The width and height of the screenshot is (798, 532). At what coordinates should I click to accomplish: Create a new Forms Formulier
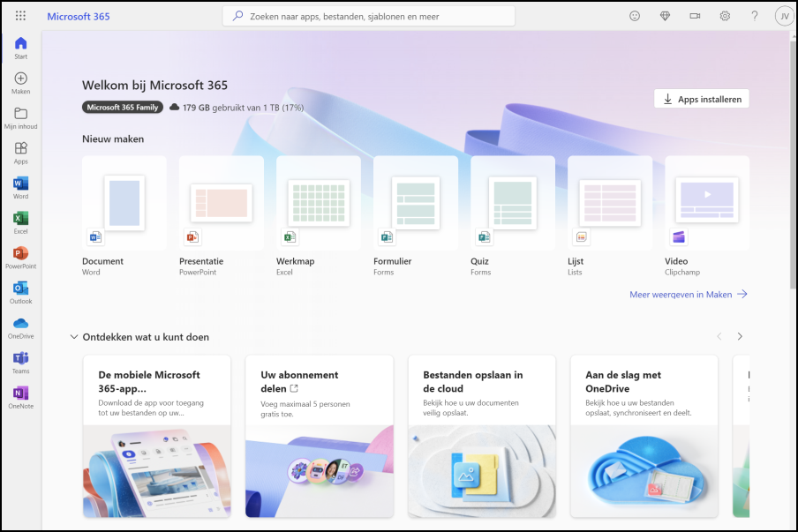[416, 217]
